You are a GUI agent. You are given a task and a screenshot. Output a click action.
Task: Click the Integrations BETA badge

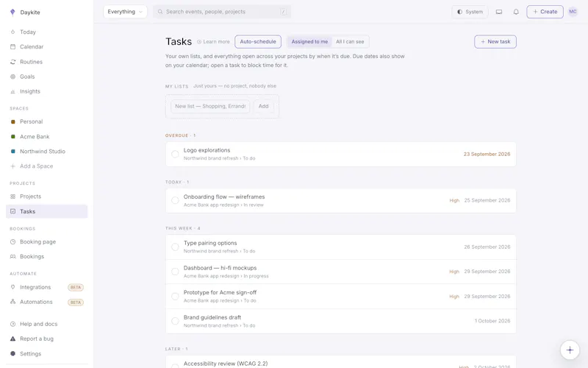click(76, 287)
